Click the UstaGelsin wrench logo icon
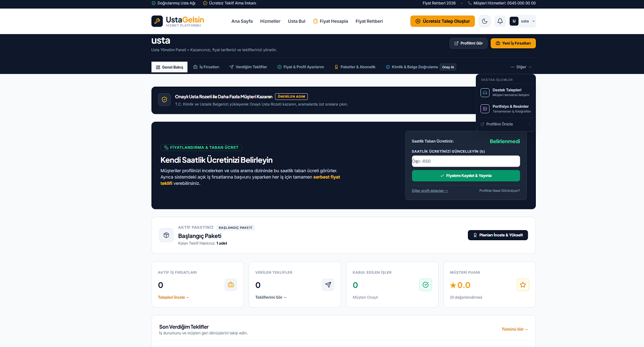644x347 pixels. pyautogui.click(x=157, y=21)
